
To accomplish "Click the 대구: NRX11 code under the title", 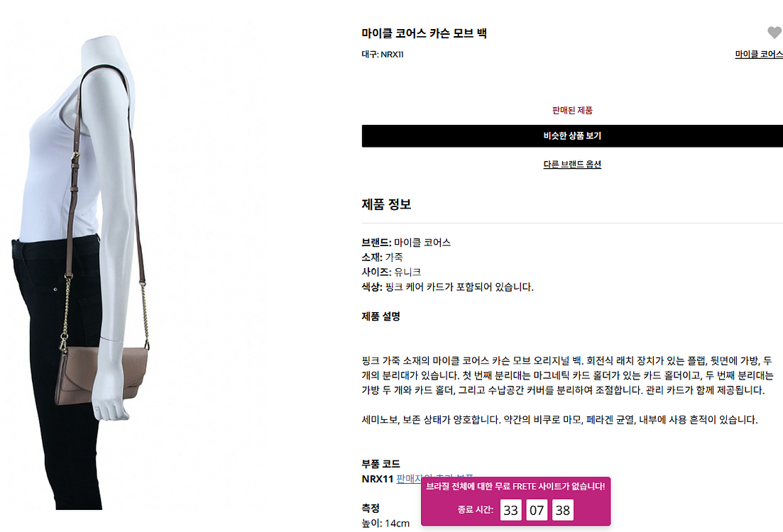I will [x=383, y=55].
